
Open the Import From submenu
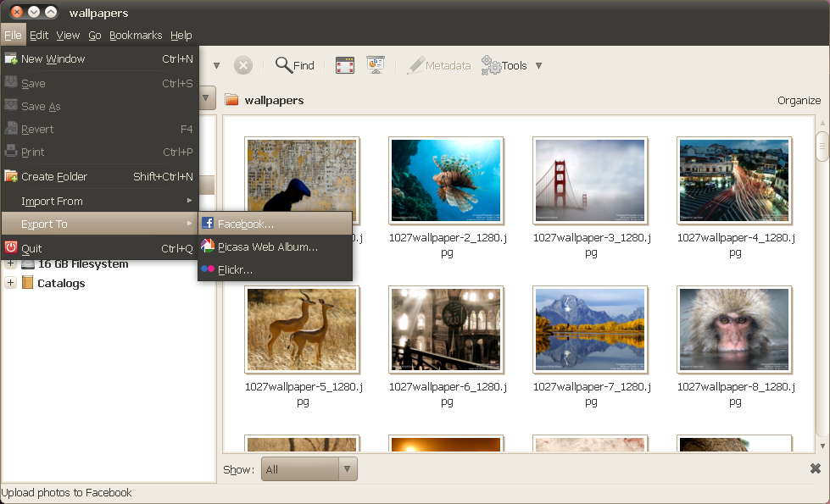click(x=99, y=201)
